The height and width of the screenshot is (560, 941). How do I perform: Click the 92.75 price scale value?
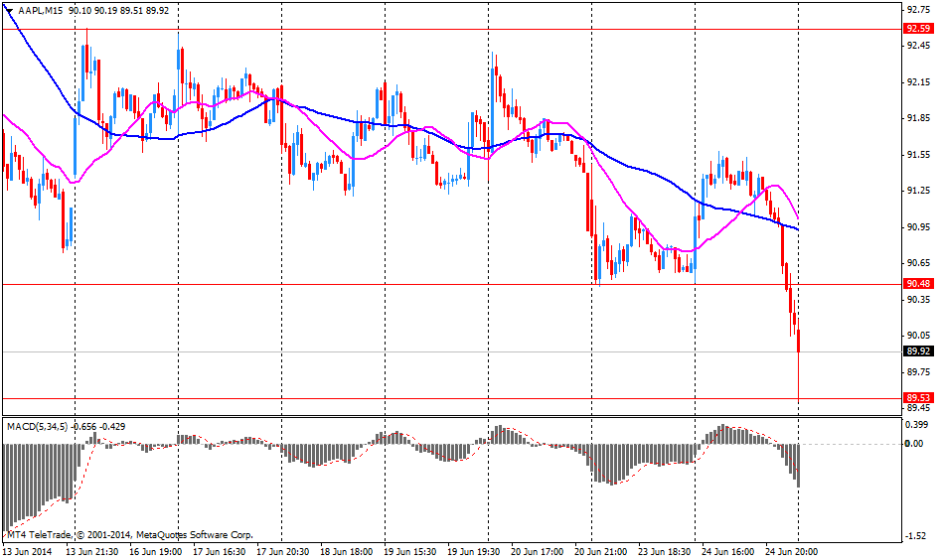coord(919,10)
